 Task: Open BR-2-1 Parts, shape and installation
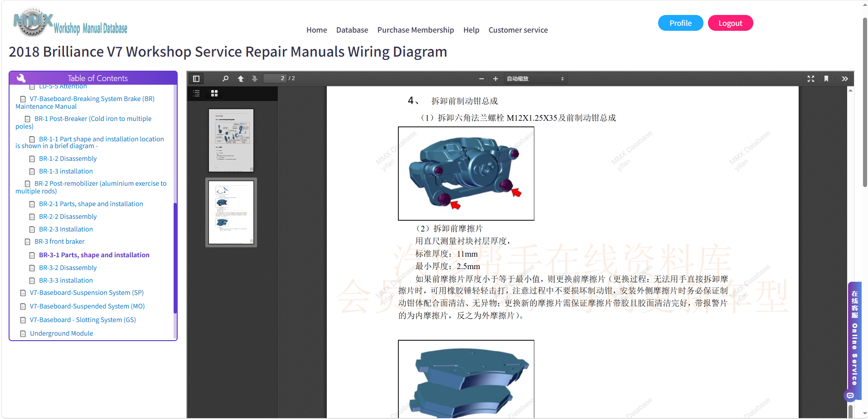pyautogui.click(x=91, y=204)
